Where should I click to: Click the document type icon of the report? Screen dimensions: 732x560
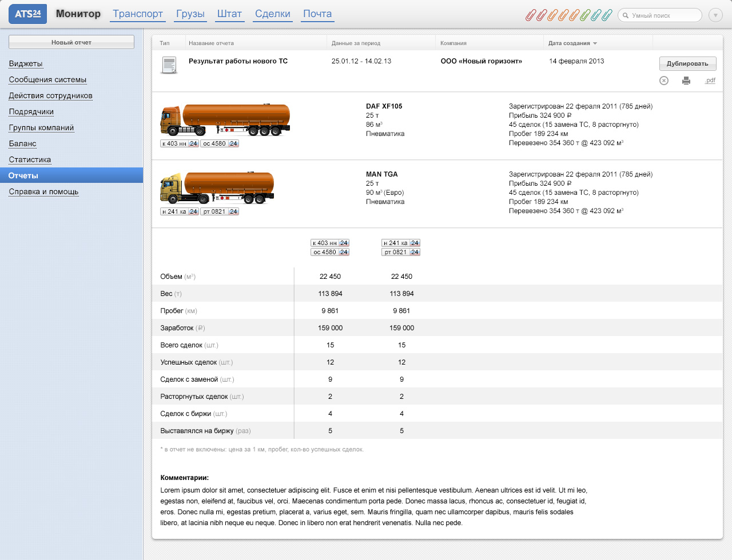coord(169,65)
